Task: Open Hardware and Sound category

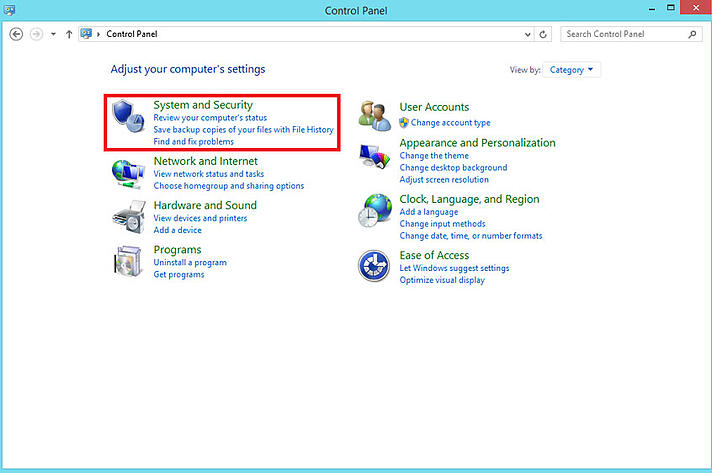Action: click(x=205, y=205)
